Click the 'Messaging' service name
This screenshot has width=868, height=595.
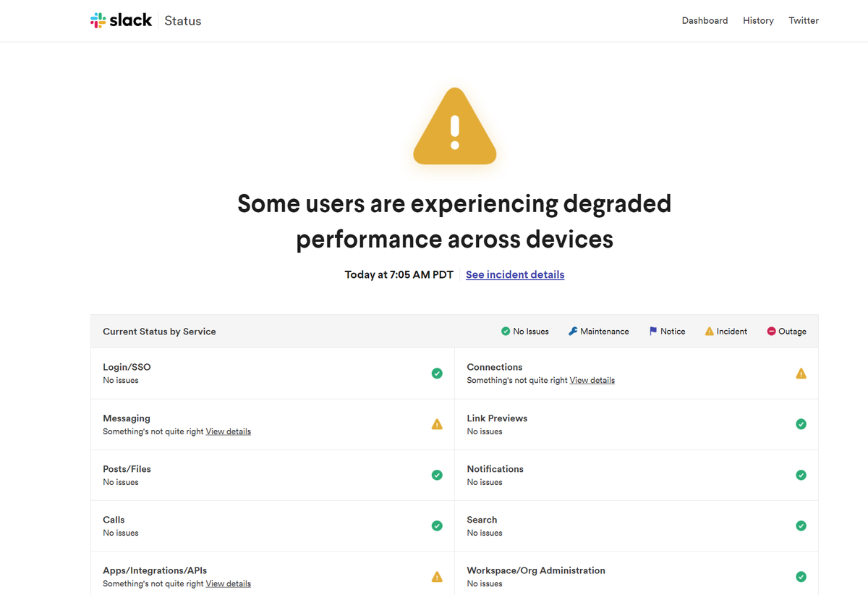(x=127, y=418)
